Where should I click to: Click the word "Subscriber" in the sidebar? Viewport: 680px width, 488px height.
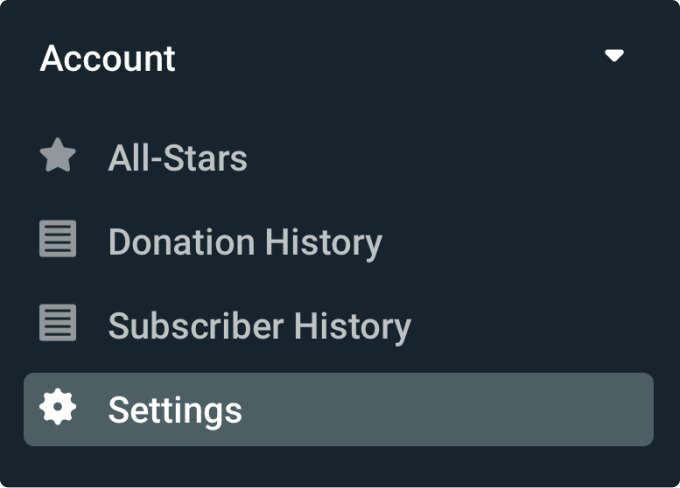[x=196, y=325]
